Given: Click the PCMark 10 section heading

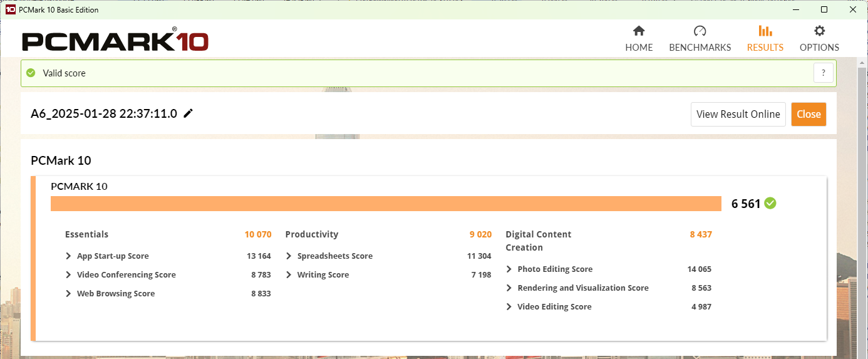Looking at the screenshot, I should pos(61,160).
